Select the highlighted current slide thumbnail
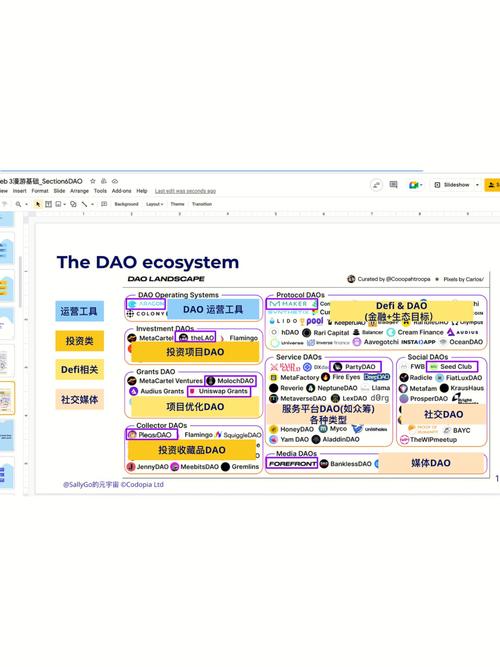 coord(6,398)
